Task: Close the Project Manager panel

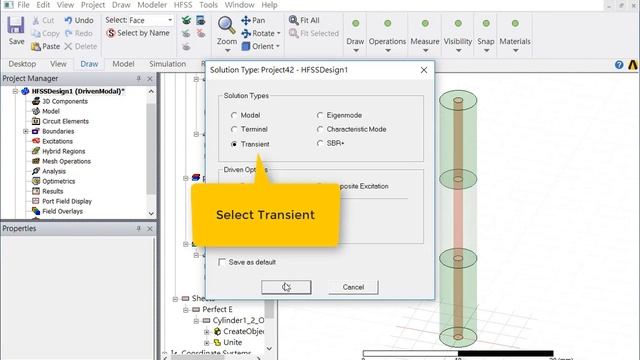Action: tap(150, 78)
